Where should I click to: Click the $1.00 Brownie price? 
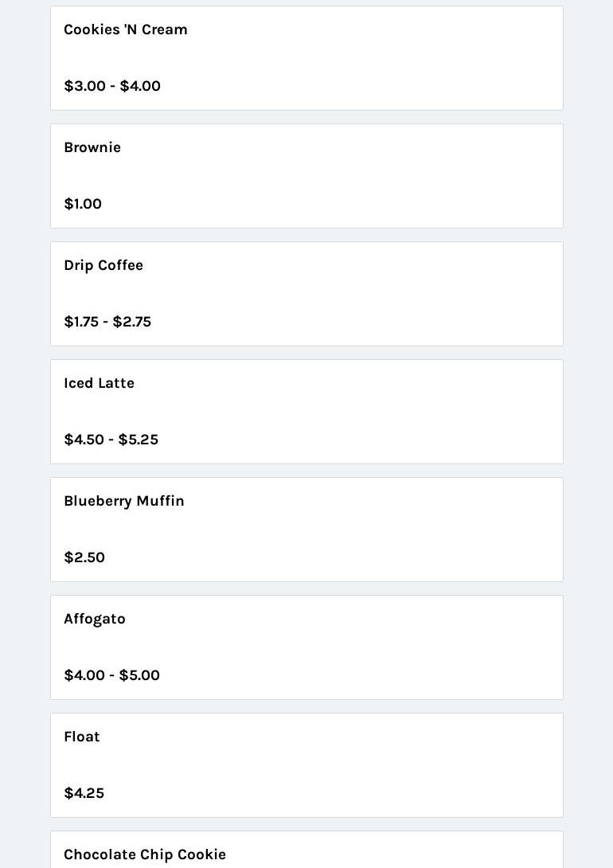tap(83, 204)
